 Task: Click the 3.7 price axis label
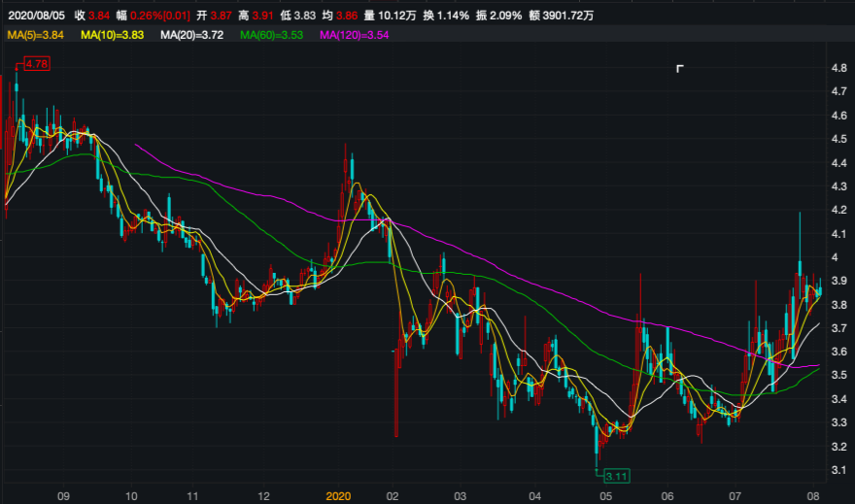click(839, 328)
